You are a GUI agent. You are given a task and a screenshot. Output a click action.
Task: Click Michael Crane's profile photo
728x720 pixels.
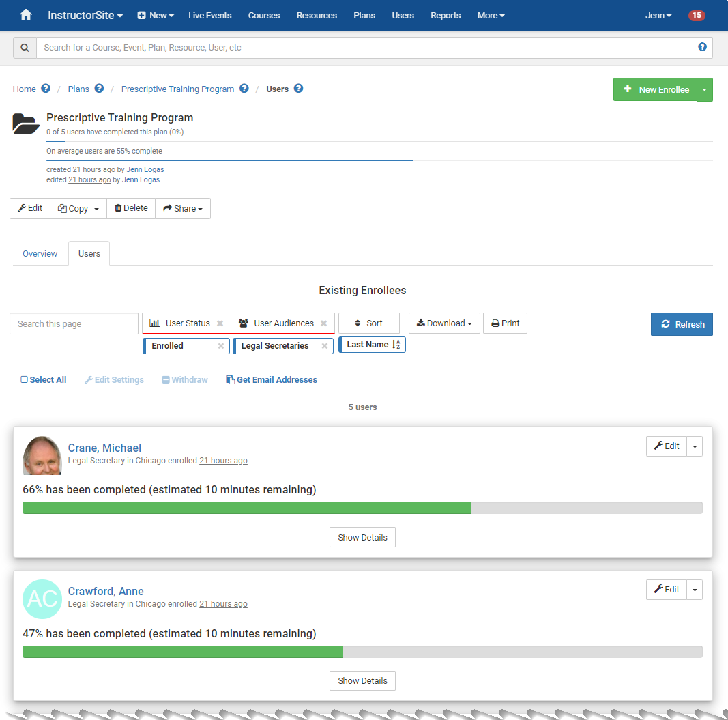pyautogui.click(x=42, y=455)
